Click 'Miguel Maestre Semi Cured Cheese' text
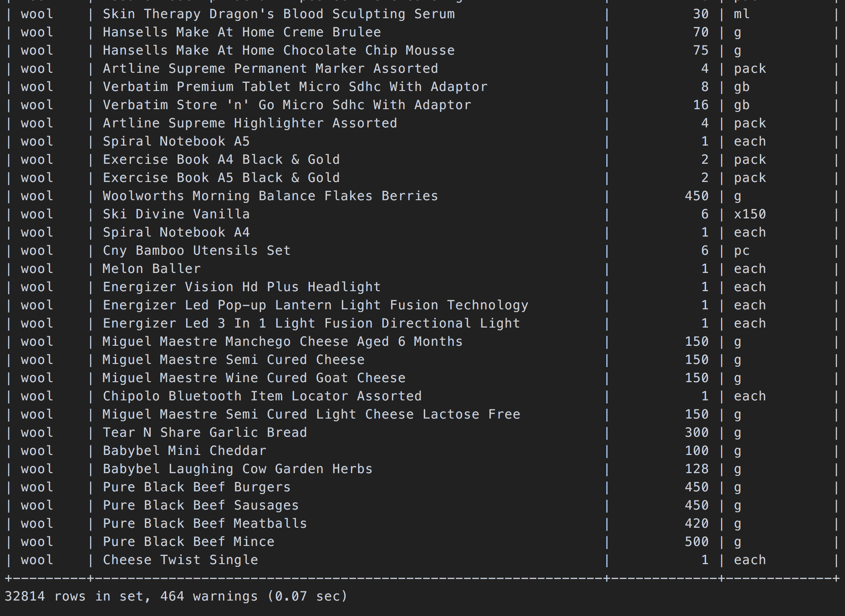The image size is (845, 616). pyautogui.click(x=234, y=360)
